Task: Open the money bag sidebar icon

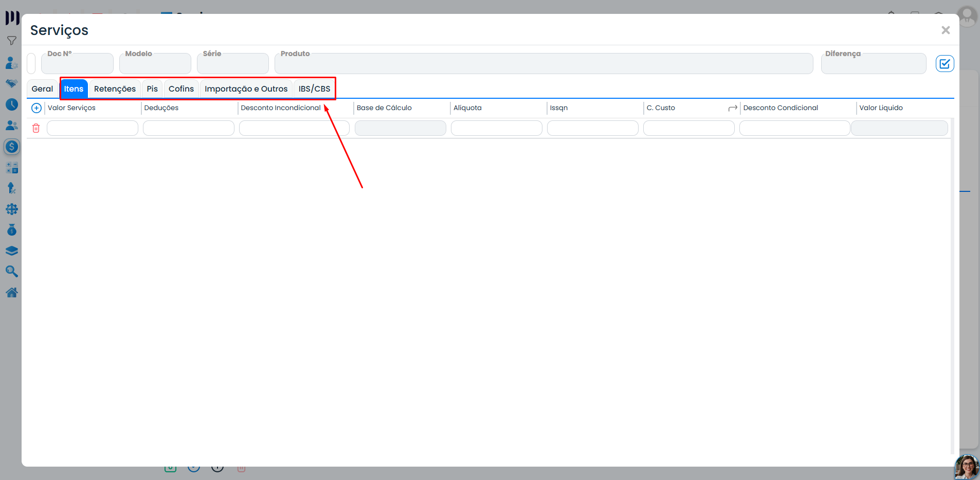Action: [11, 230]
